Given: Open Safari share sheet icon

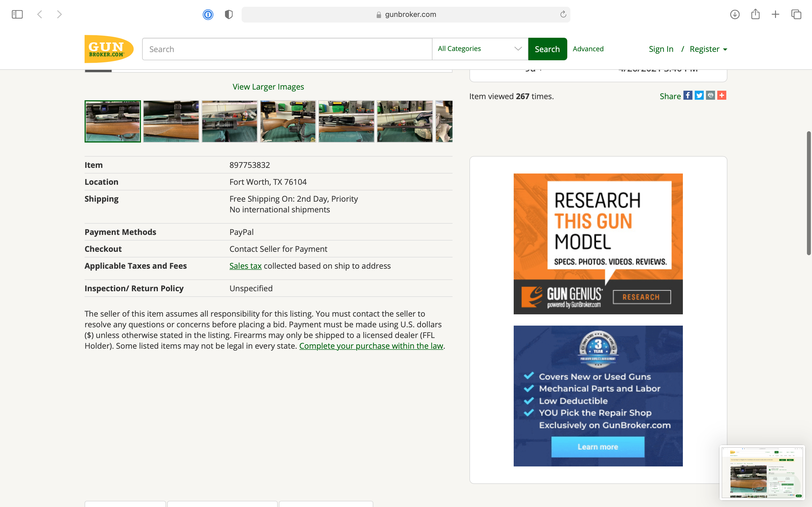Looking at the screenshot, I should click(755, 14).
